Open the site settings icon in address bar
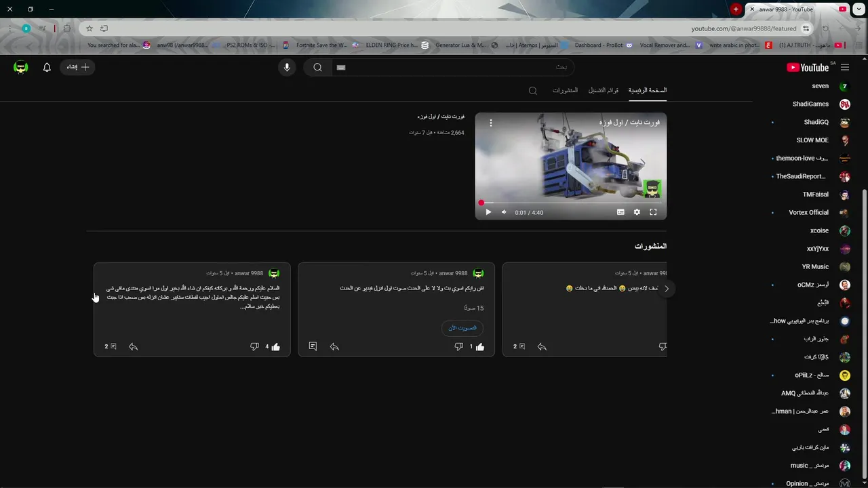Image resolution: width=868 pixels, height=488 pixels. (806, 28)
